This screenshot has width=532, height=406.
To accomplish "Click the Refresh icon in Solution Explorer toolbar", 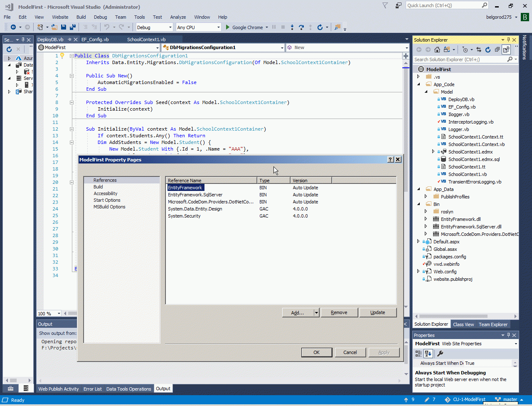I will [488, 50].
